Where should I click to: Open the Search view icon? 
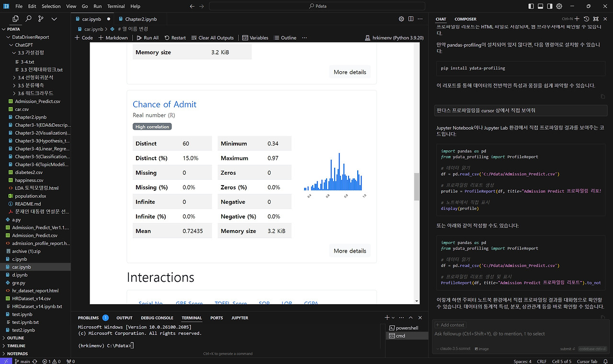[x=28, y=19]
